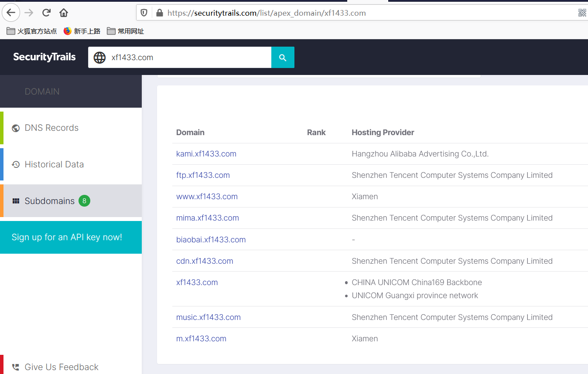Go back to the previous page
The image size is (588, 374).
11,12
